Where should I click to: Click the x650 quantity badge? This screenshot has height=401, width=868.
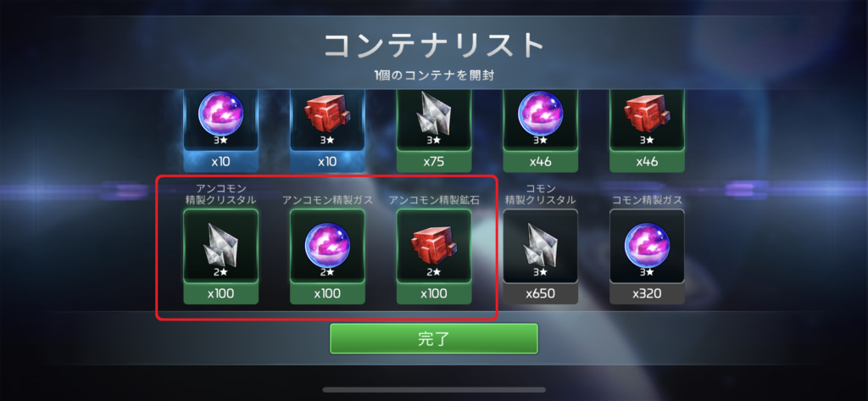tap(540, 293)
